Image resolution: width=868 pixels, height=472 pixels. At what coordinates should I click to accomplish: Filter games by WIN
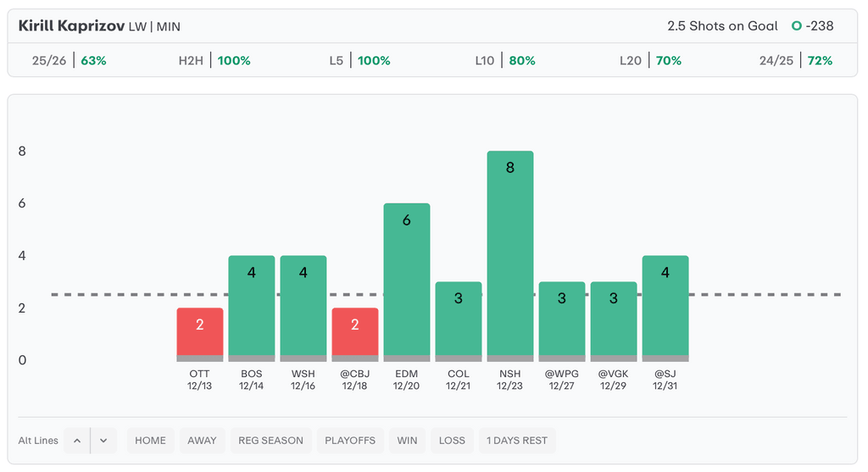406,441
